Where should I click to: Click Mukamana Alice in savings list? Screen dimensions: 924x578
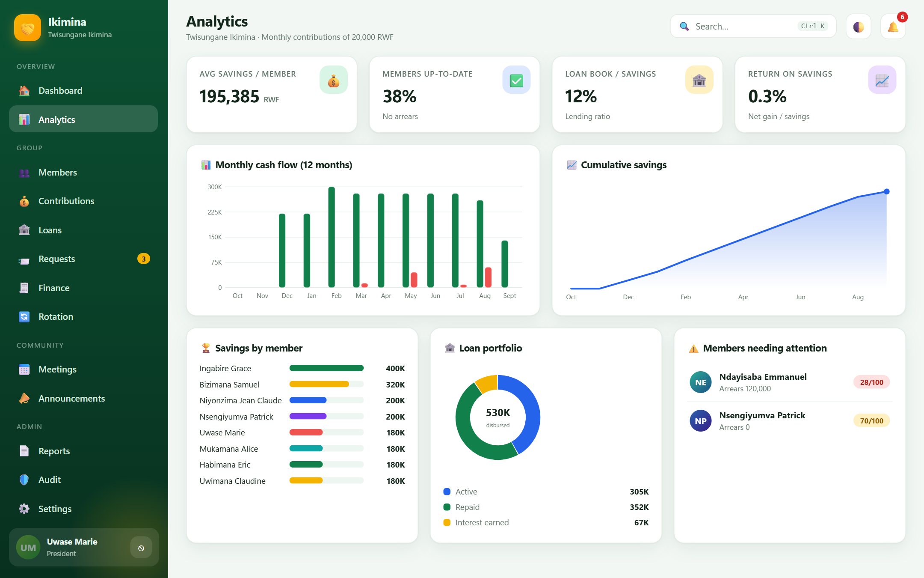(229, 449)
